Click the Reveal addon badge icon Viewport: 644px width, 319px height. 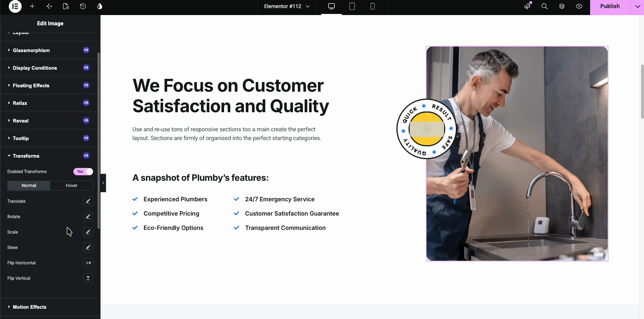pyautogui.click(x=86, y=120)
